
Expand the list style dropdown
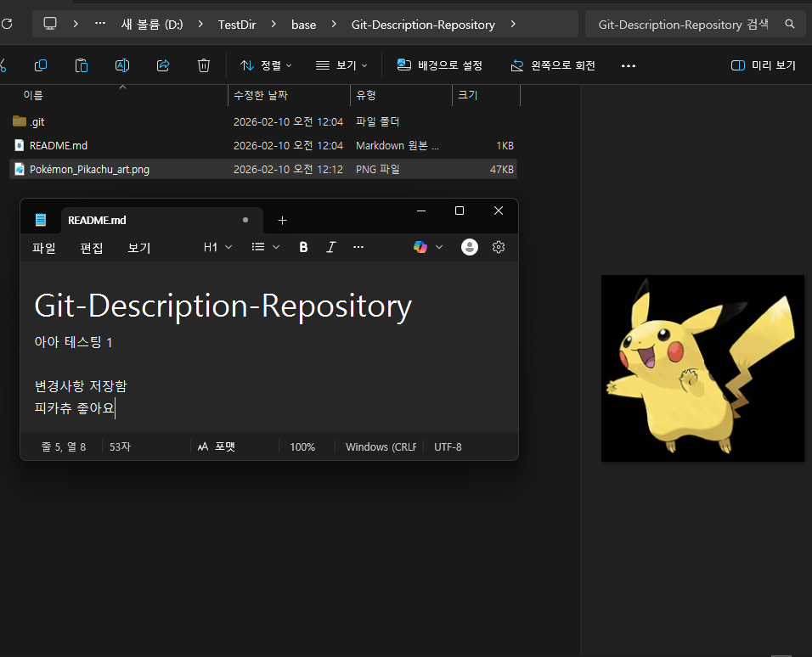tap(266, 247)
